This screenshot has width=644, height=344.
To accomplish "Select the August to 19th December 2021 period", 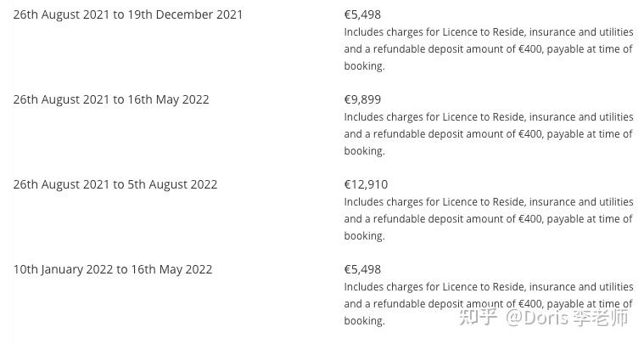I will click(x=127, y=14).
